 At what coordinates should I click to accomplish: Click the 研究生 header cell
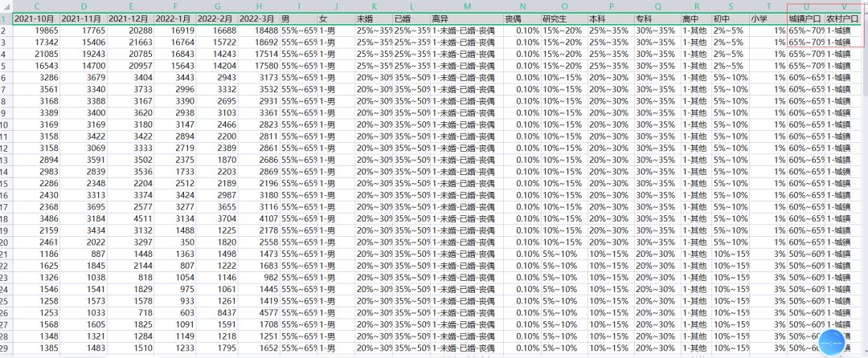(x=565, y=19)
